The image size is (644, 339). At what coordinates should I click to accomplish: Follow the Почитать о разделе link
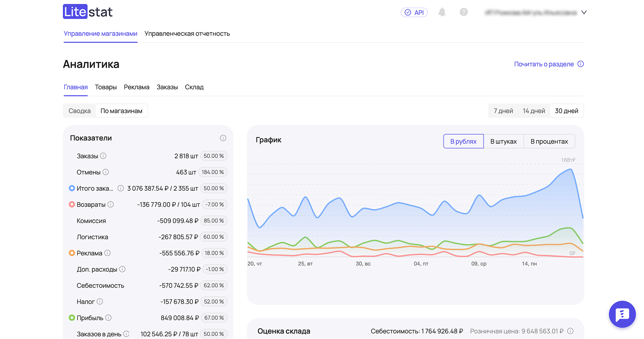coord(545,64)
